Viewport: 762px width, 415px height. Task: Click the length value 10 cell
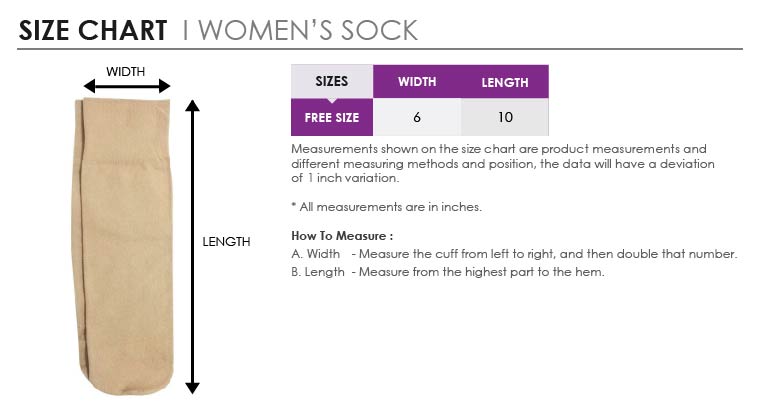tap(505, 117)
